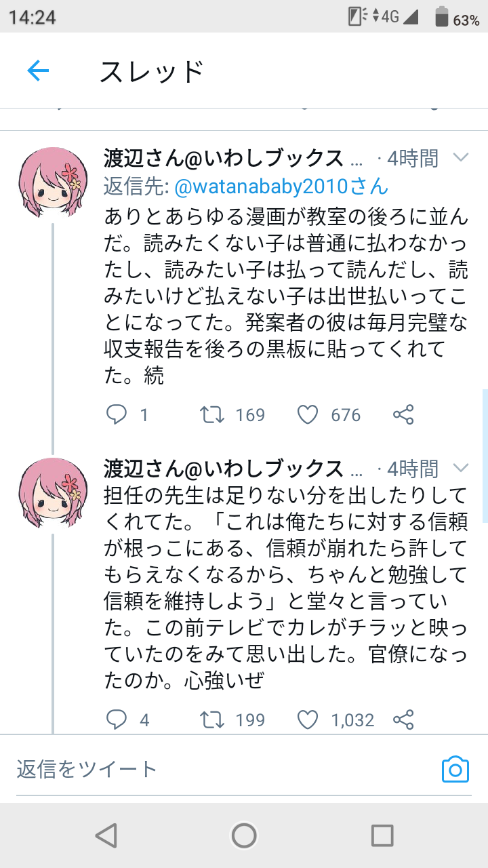This screenshot has width=488, height=868.
Task: Expand options chevron on second tweet
Action: pyautogui.click(x=461, y=468)
